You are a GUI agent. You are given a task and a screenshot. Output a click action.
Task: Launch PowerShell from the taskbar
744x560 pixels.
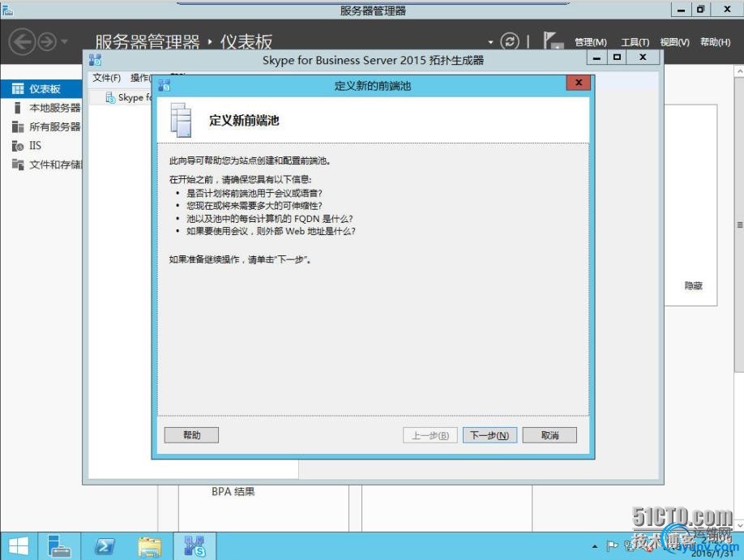(x=105, y=546)
